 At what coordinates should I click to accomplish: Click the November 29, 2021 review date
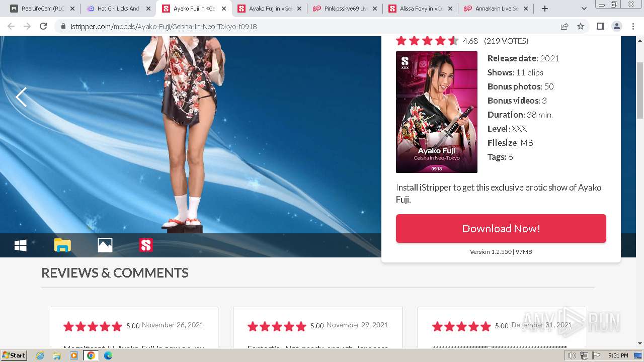pyautogui.click(x=357, y=325)
